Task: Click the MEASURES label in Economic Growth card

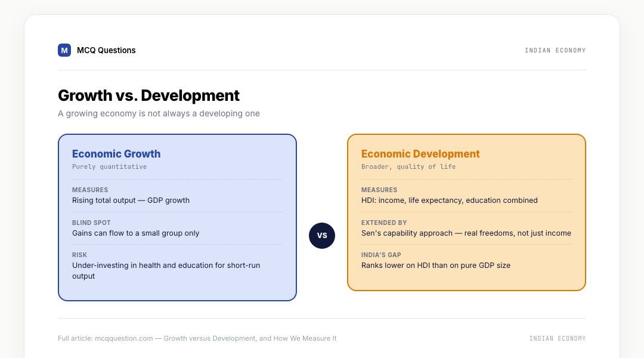Action: click(90, 190)
